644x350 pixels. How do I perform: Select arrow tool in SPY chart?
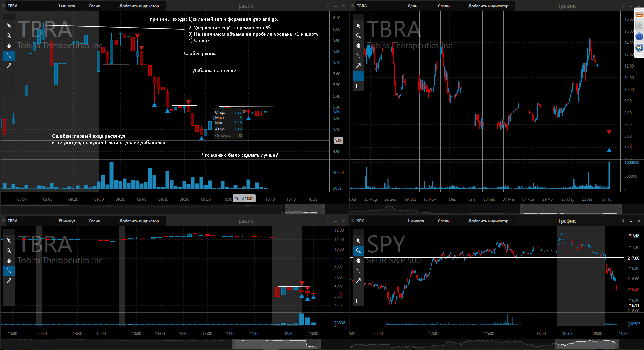coord(358,281)
